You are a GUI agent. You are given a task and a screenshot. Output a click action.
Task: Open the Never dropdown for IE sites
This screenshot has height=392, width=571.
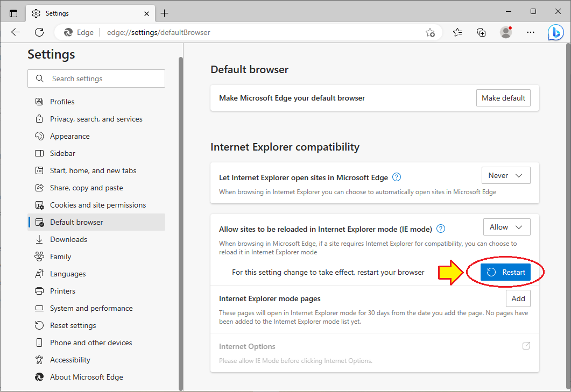506,175
